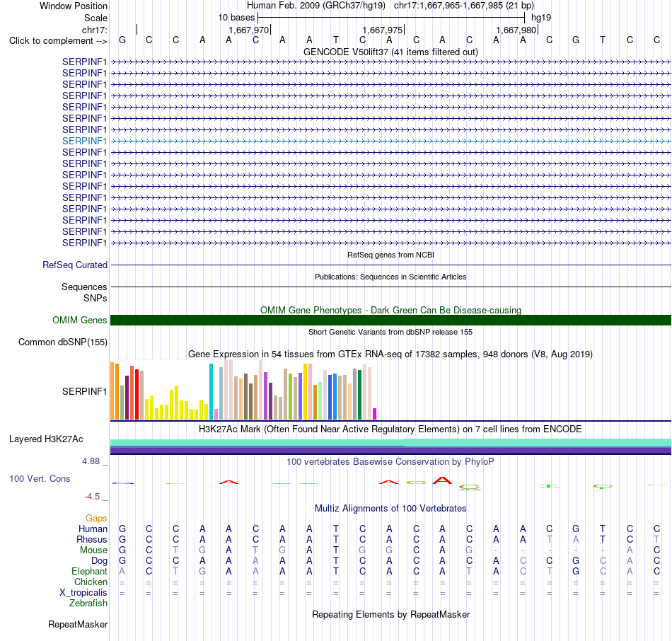
Task: Click the 'Click to complement -->' label
Action: [x=58, y=41]
